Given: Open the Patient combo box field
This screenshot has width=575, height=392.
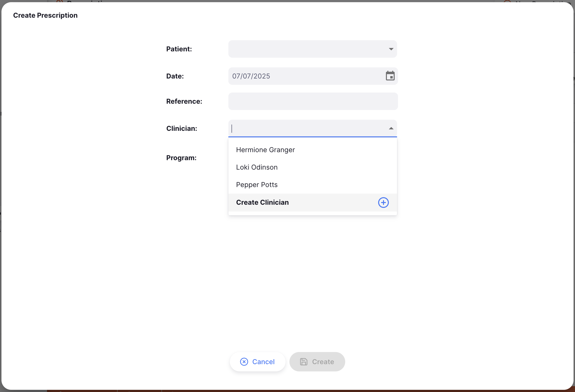Looking at the screenshot, I should click(307, 49).
